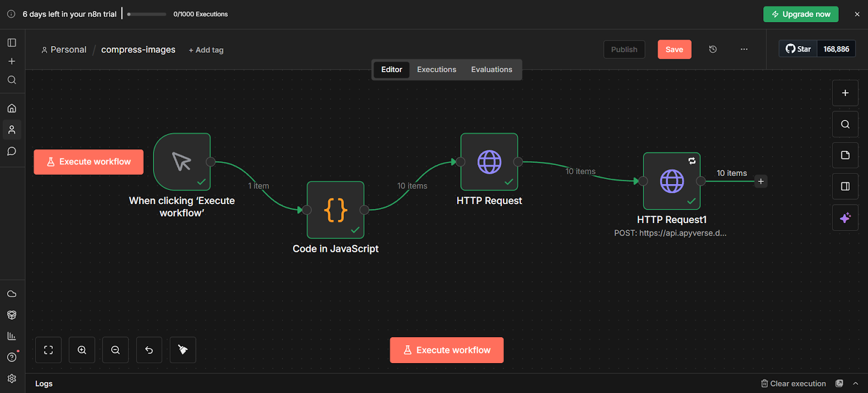Add a sticky note to canvas

pyautogui.click(x=845, y=155)
